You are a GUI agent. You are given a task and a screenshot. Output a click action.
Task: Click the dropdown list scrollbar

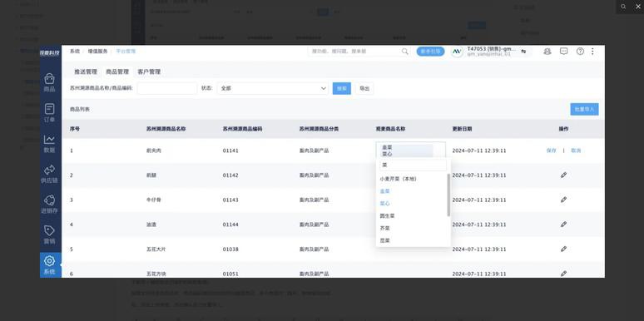click(x=448, y=195)
